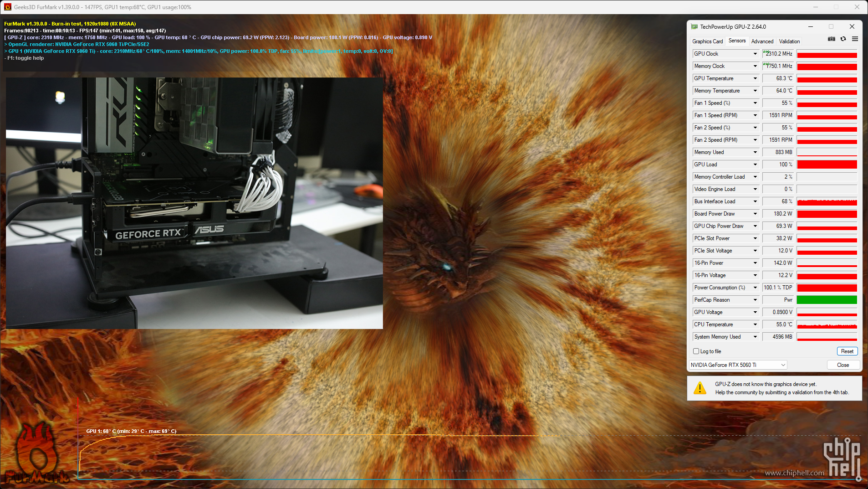This screenshot has height=489, width=868.
Task: Close the FurMark window
Action: tap(857, 7)
